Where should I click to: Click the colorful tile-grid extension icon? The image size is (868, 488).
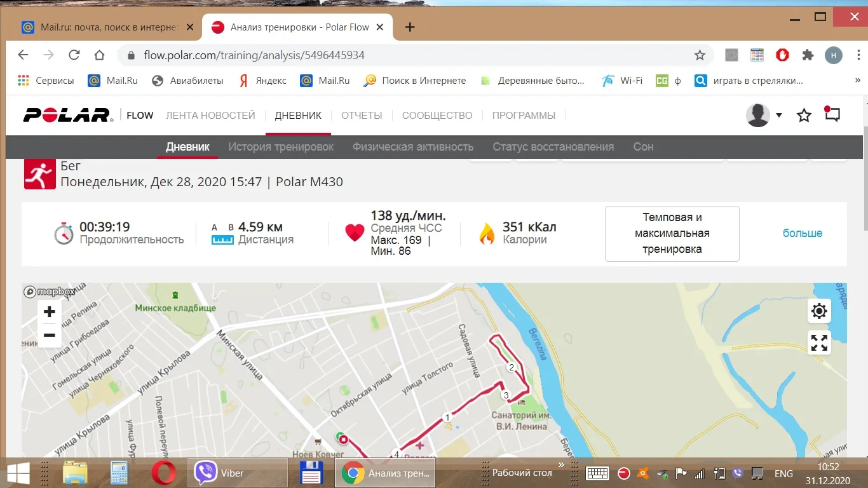[x=756, y=55]
